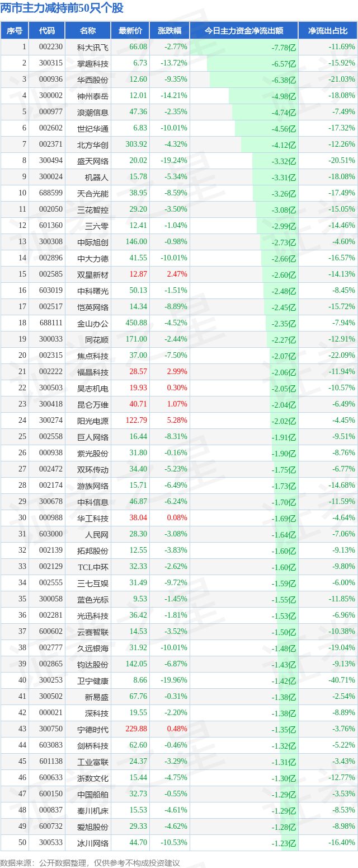This screenshot has width=358, height=868.
Task: Click the 净流出占比 column header
Action: pyautogui.click(x=328, y=31)
